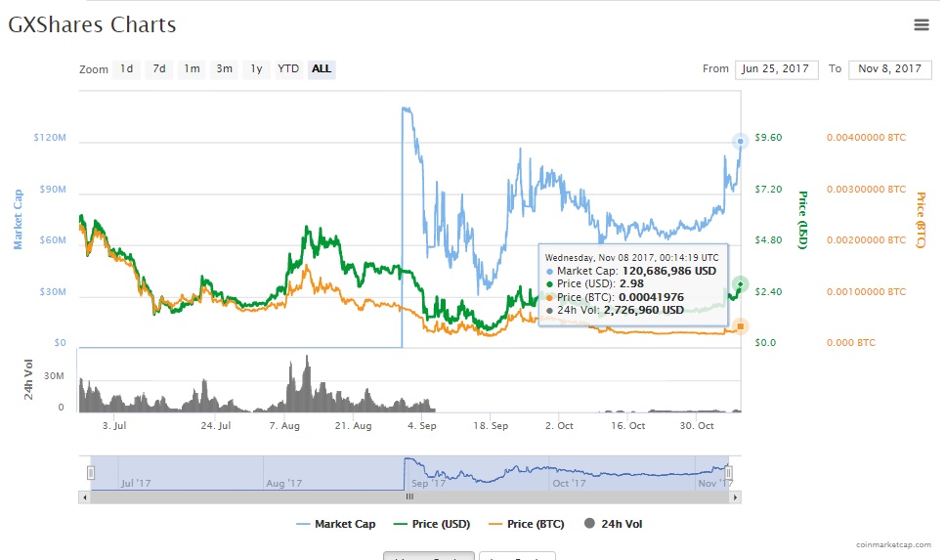Set zoom range to 3m

pyautogui.click(x=224, y=68)
